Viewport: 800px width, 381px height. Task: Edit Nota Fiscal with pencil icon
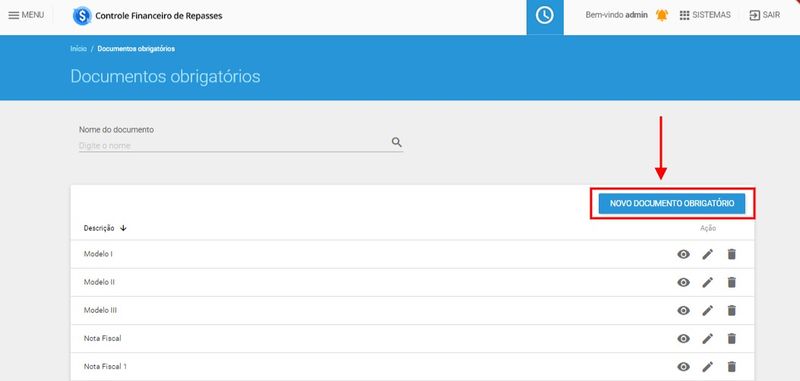pos(708,338)
